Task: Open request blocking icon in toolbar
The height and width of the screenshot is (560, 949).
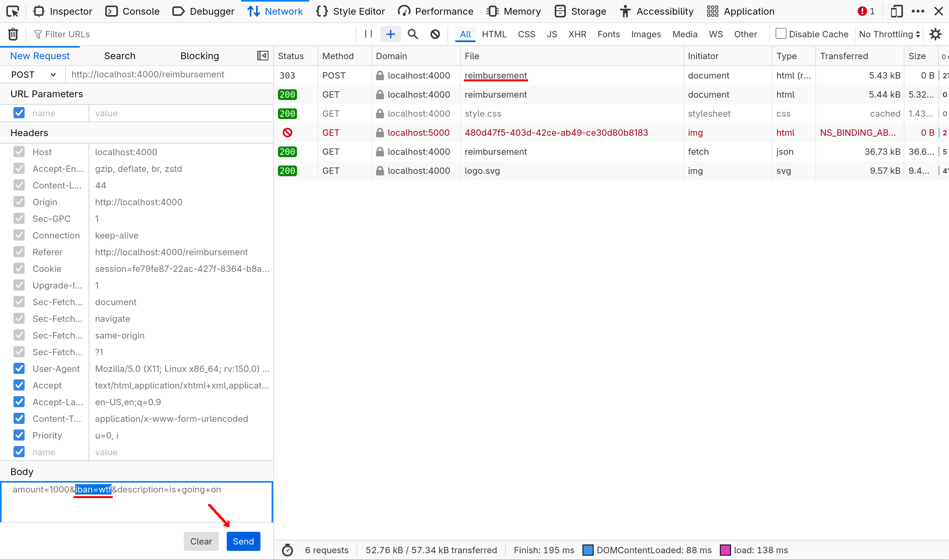Action: [435, 34]
